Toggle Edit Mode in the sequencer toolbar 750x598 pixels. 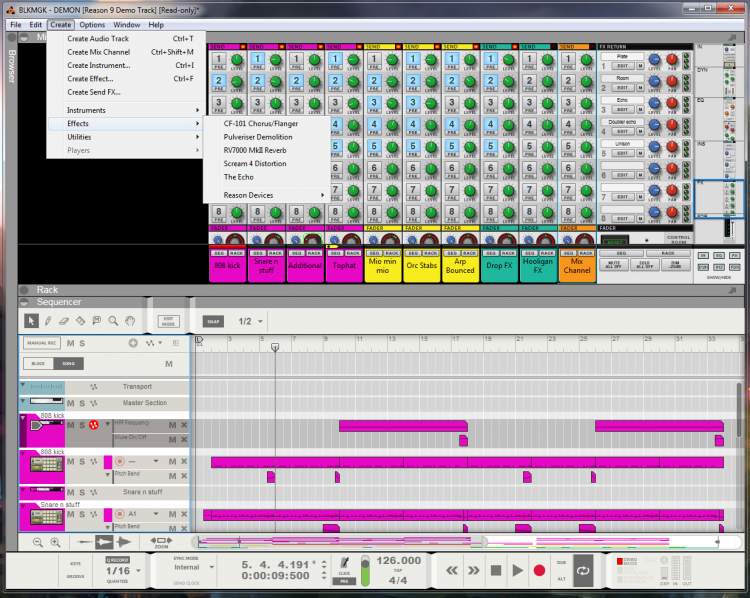point(169,321)
